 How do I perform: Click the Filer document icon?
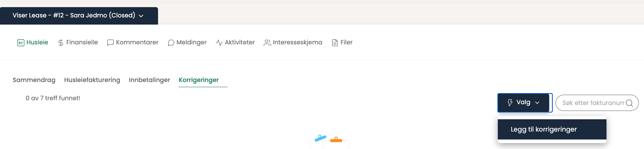tap(335, 43)
